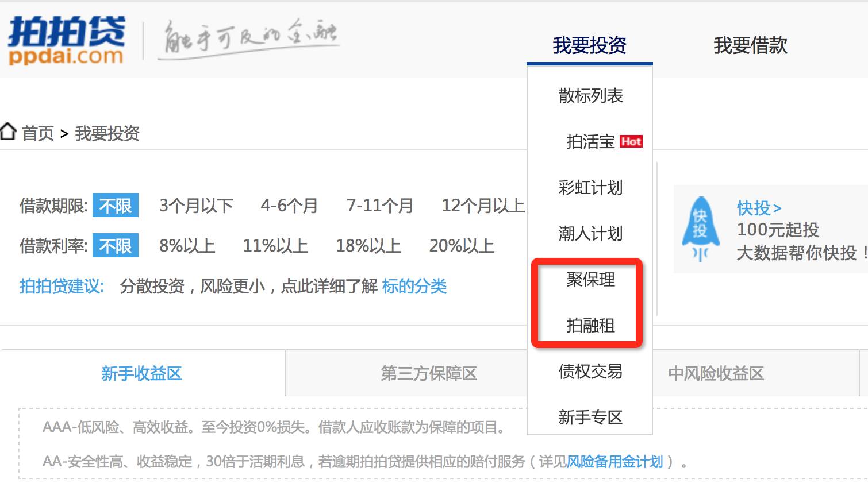Filter interest rate by 8%以上
This screenshot has height=487, width=868.
point(187,246)
